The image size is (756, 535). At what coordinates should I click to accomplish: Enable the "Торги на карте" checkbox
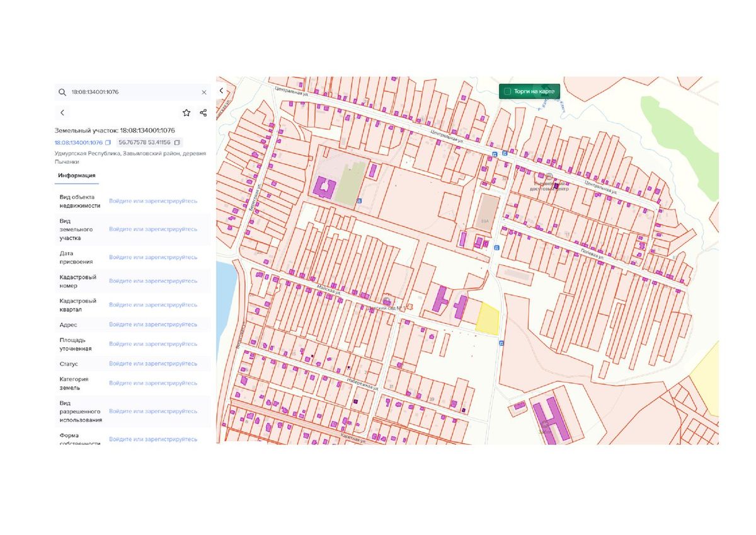pos(507,91)
